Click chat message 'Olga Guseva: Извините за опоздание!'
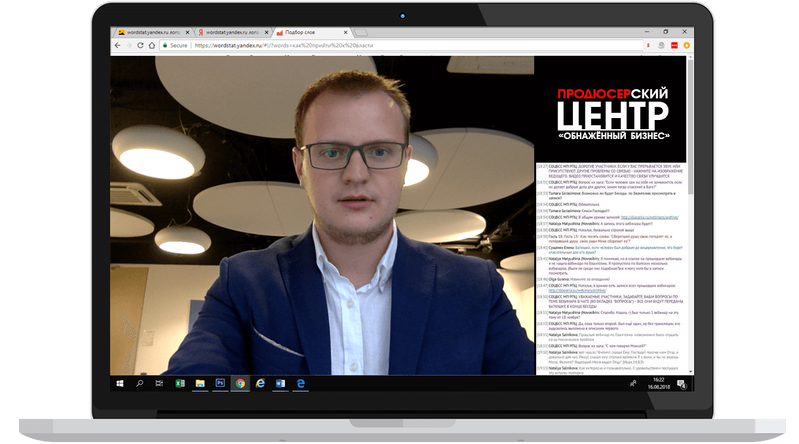The width and height of the screenshot is (799, 444). tap(573, 279)
